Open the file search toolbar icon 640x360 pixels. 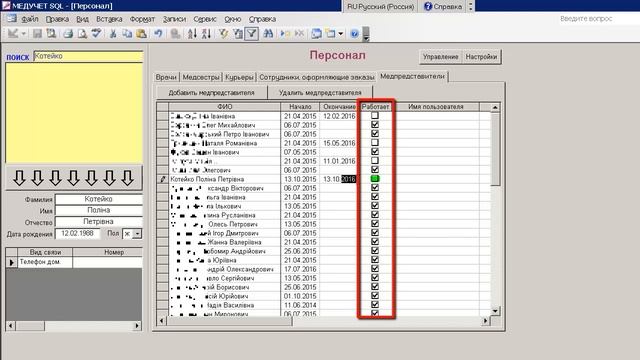(x=51, y=33)
